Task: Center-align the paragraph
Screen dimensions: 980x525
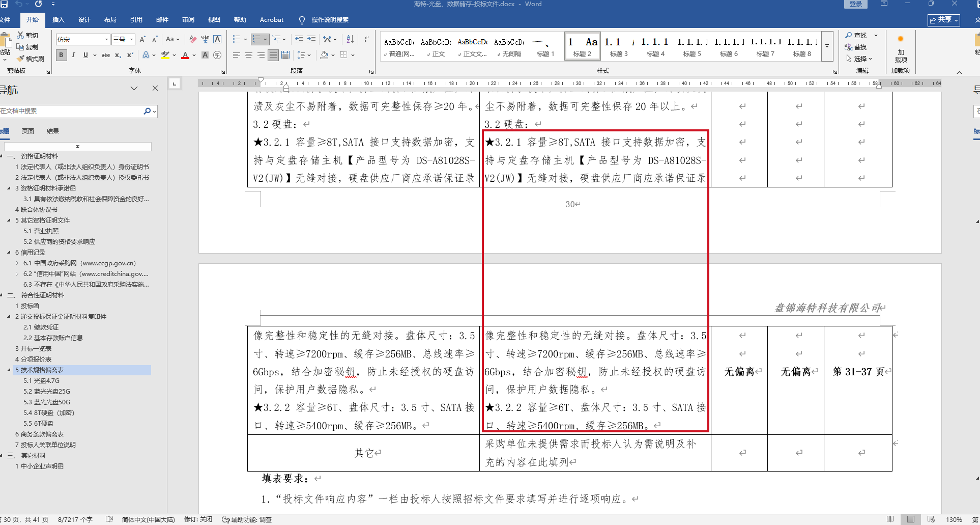Action: click(x=249, y=55)
